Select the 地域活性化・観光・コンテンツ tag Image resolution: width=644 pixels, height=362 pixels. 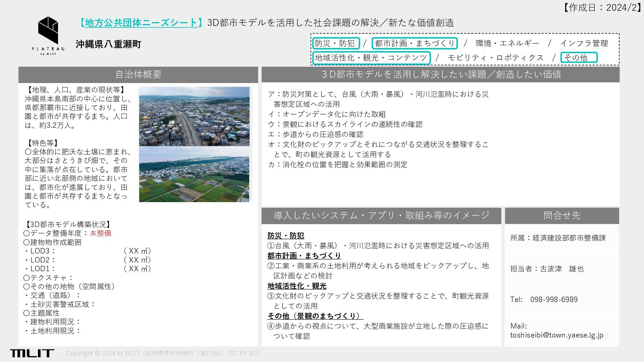(x=371, y=58)
